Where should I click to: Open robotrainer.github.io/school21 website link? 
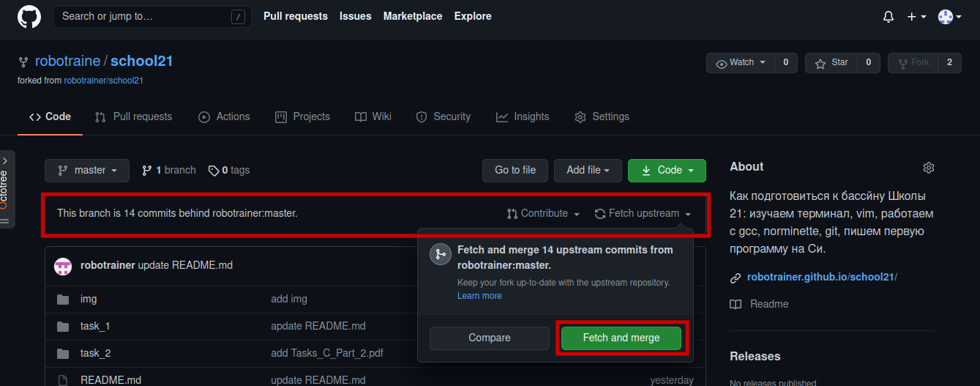[x=822, y=277]
